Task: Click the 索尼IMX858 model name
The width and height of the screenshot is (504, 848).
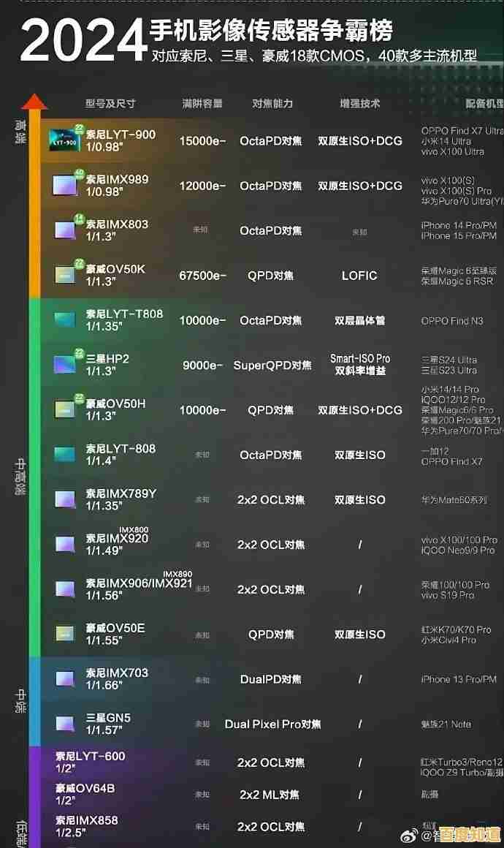Action: click(x=86, y=820)
